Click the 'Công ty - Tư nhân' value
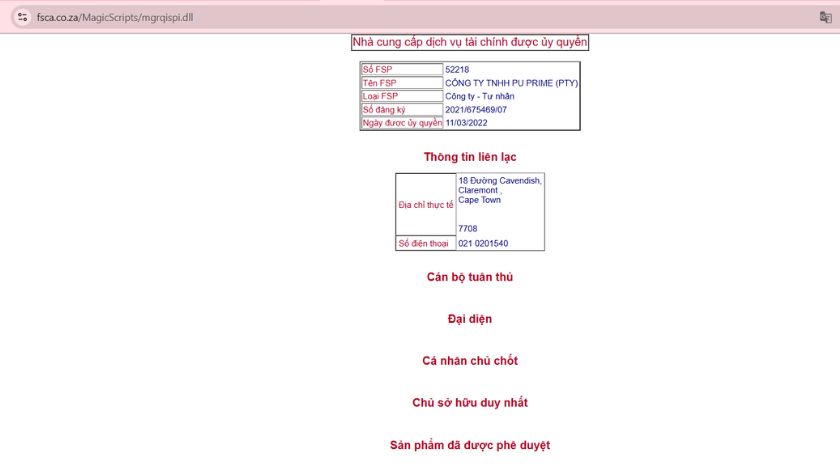 (479, 96)
